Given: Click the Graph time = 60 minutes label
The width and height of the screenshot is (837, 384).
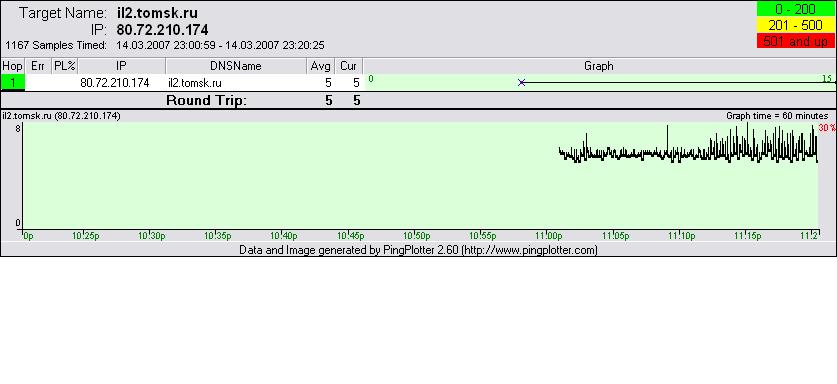Looking at the screenshot, I should (x=777, y=116).
